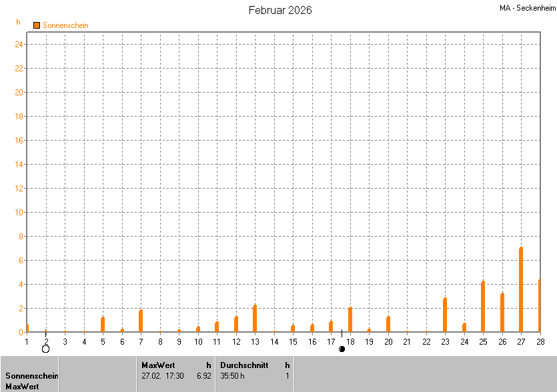Select the Sonnenschein legend label
Screen dimensions: 557x392
65,25
